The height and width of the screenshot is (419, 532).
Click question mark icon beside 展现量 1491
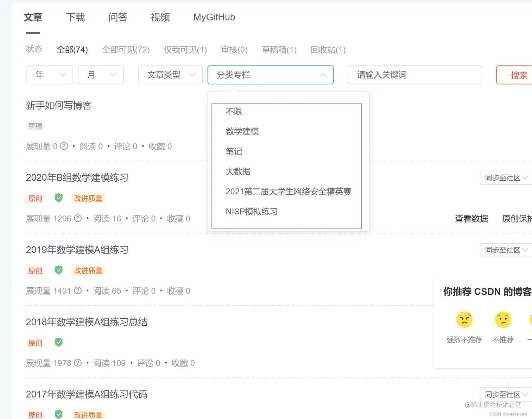tap(77, 291)
